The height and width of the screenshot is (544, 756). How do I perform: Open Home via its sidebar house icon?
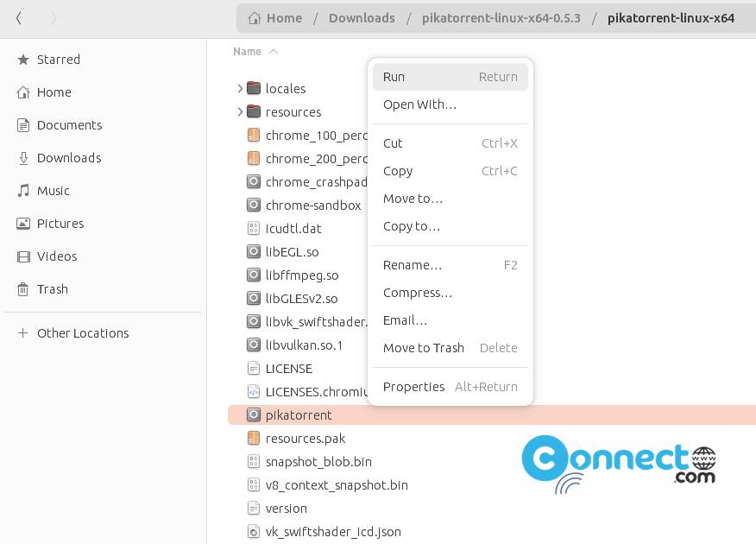22,92
